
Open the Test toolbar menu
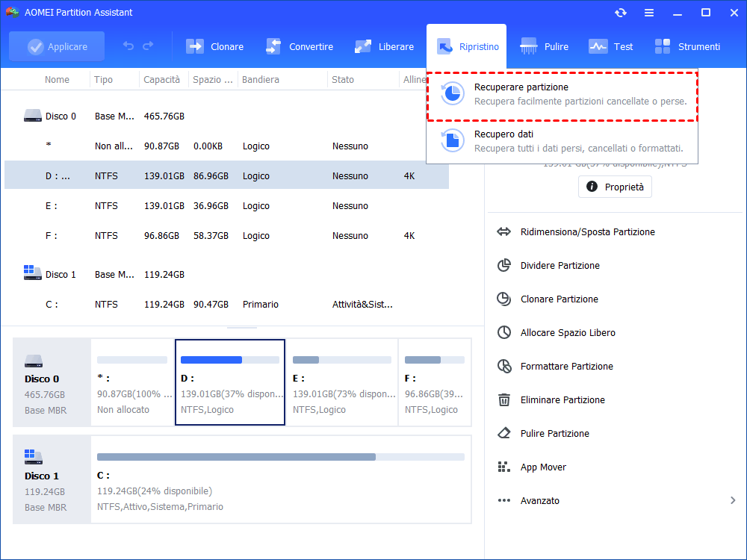(x=611, y=46)
